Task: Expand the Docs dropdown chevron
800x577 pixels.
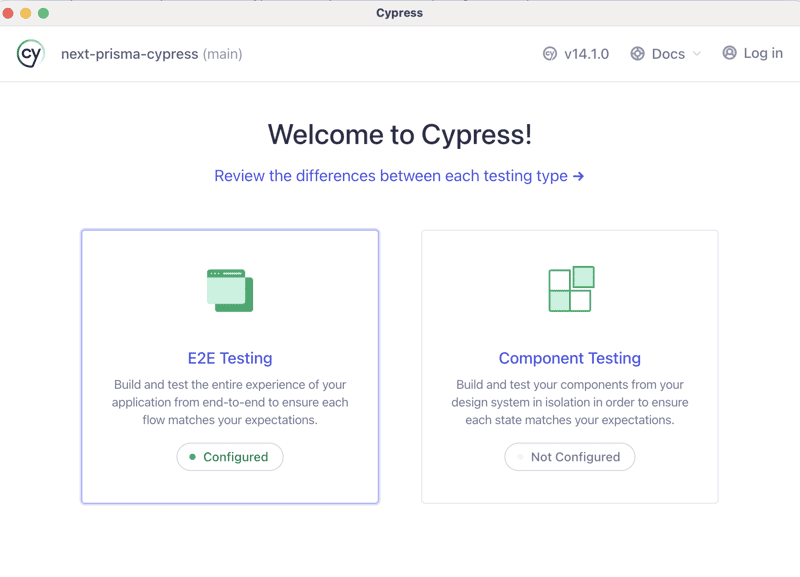Action: (x=697, y=54)
